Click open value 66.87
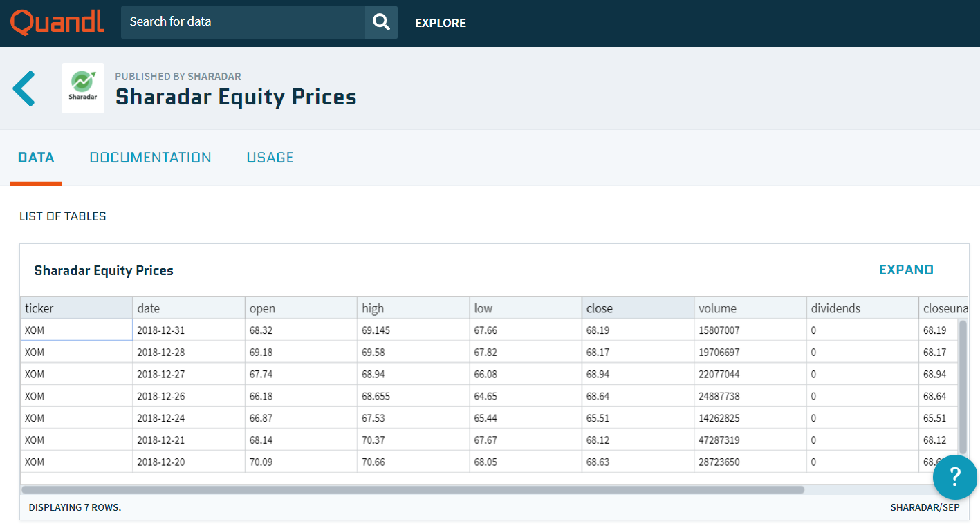The width and height of the screenshot is (980, 526). (301, 418)
